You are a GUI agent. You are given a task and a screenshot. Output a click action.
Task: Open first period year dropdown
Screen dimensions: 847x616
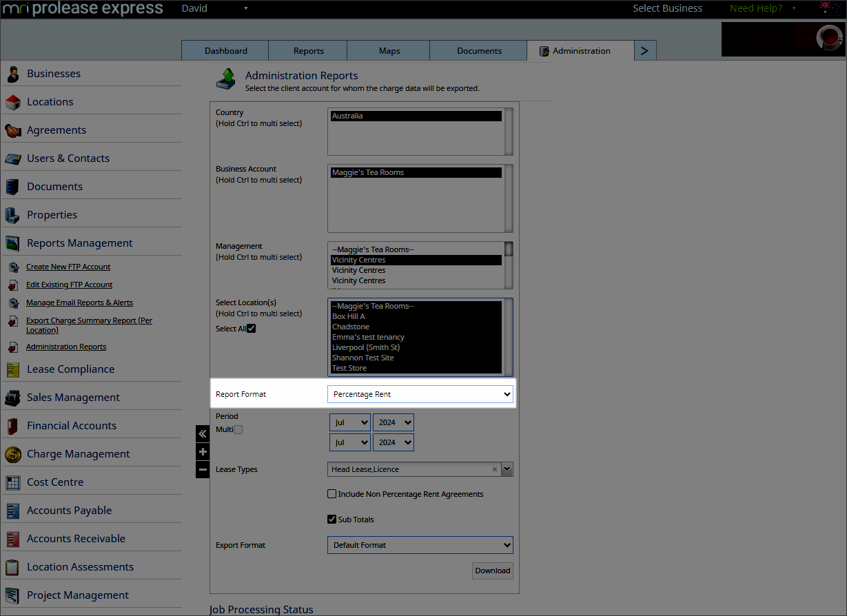[394, 423]
